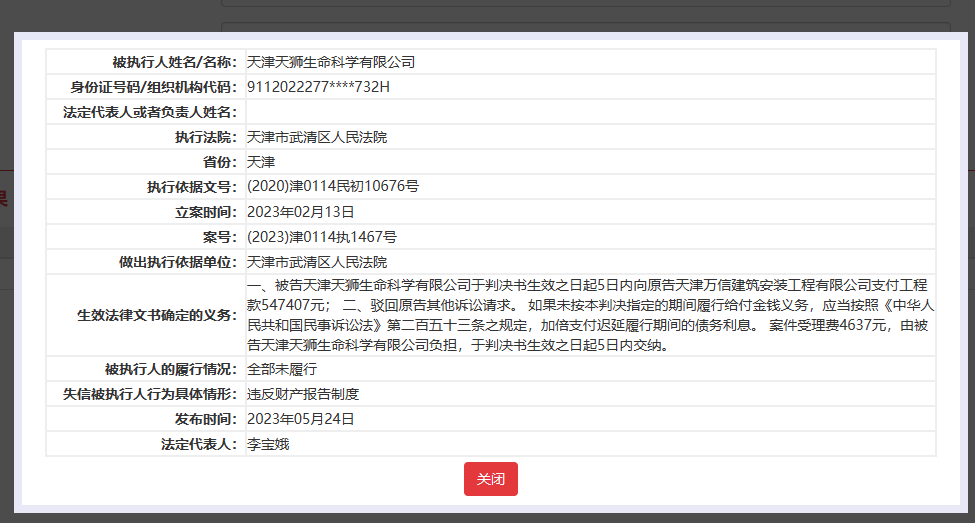Click the 被执行人的履行情况 label
This screenshot has width=975, height=523.
[x=171, y=369]
